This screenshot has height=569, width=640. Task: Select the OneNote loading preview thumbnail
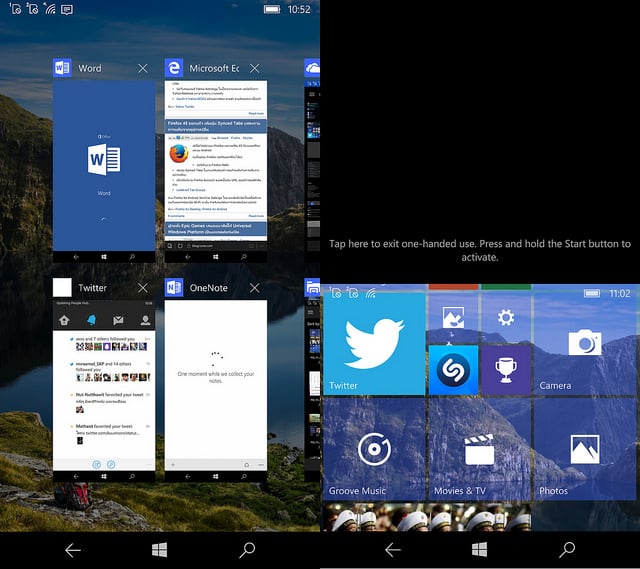coord(216,391)
